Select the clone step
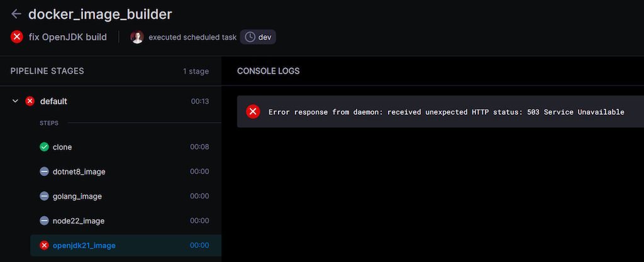Viewport: 644px width, 262px height. click(x=62, y=147)
